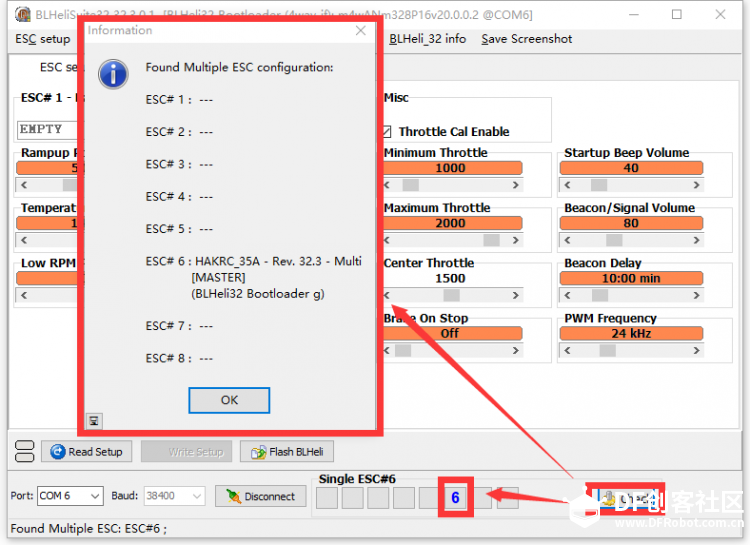Close the Information dialog
This screenshot has width=750, height=545.
[361, 31]
